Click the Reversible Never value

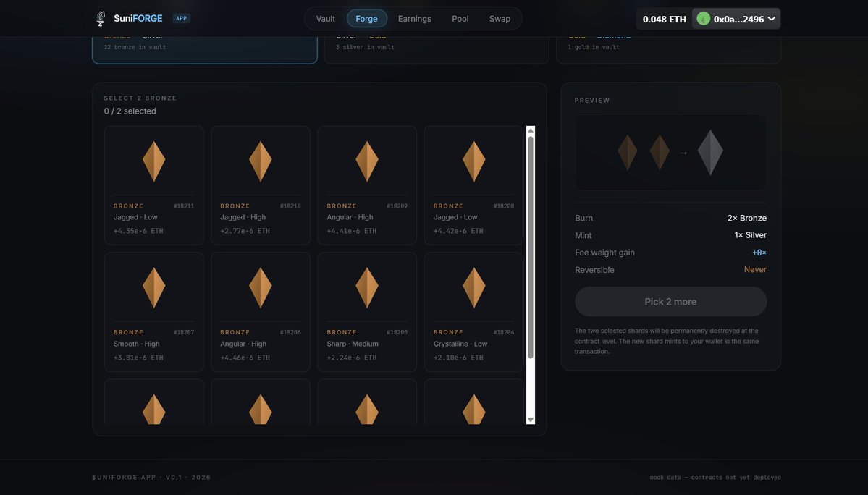755,270
